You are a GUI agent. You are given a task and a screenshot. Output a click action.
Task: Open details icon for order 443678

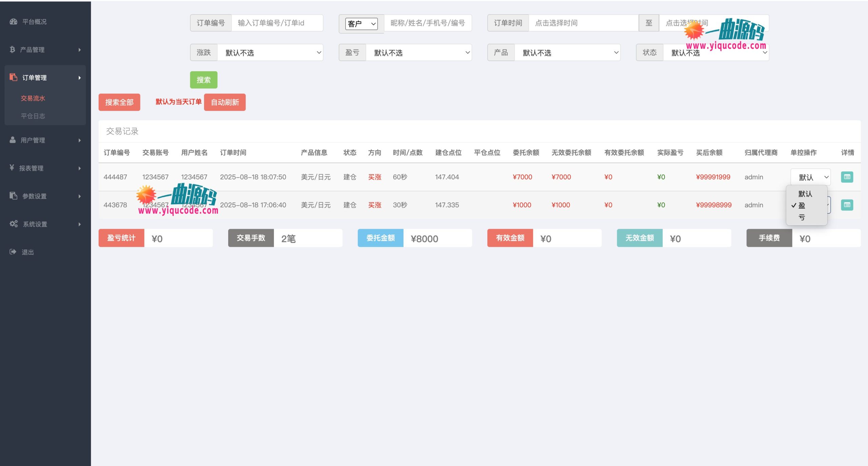847,205
